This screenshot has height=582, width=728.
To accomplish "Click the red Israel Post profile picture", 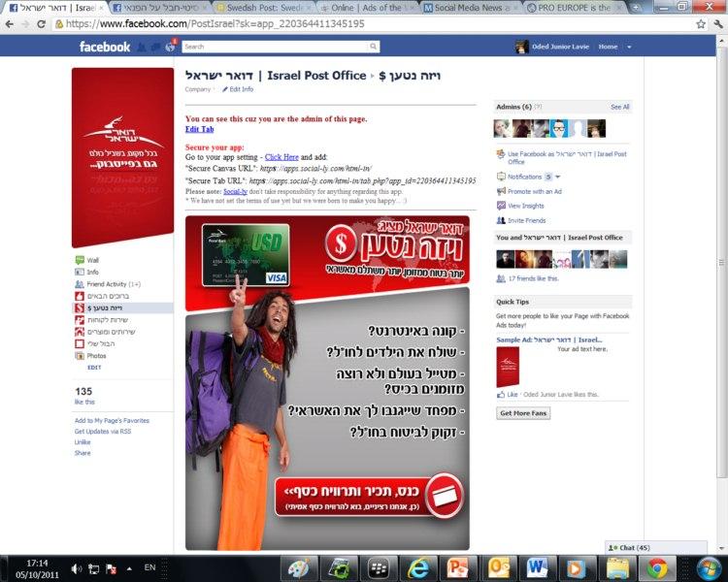I will 122,157.
